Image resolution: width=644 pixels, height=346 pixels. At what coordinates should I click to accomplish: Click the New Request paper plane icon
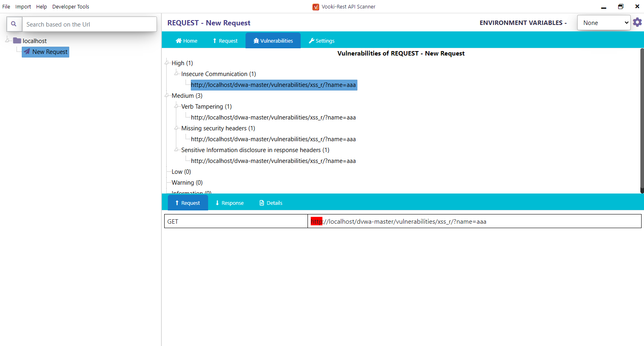27,51
